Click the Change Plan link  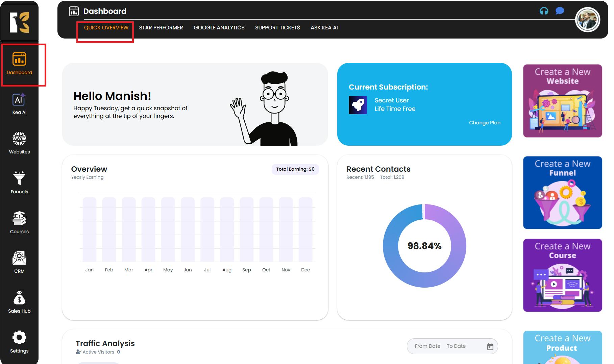point(484,123)
